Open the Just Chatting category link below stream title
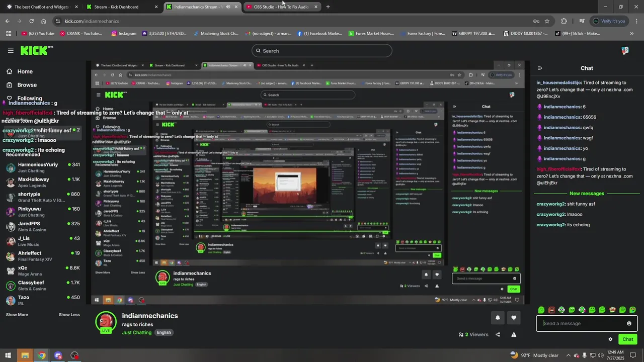 (x=136, y=332)
